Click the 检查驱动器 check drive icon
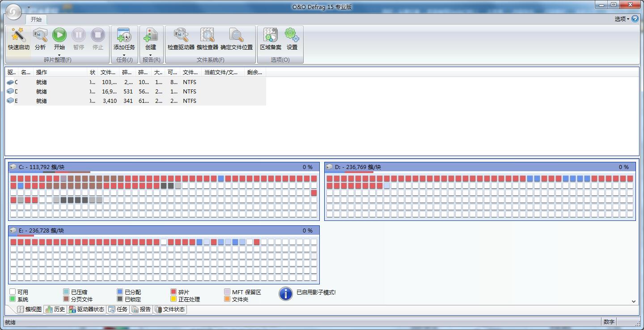The image size is (644, 330). (181, 35)
